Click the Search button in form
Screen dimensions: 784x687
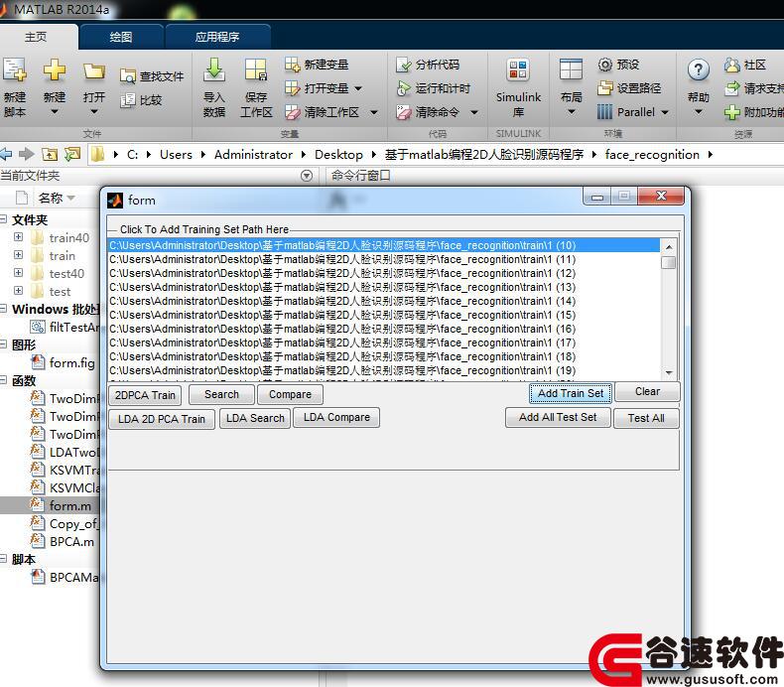pyautogui.click(x=221, y=394)
